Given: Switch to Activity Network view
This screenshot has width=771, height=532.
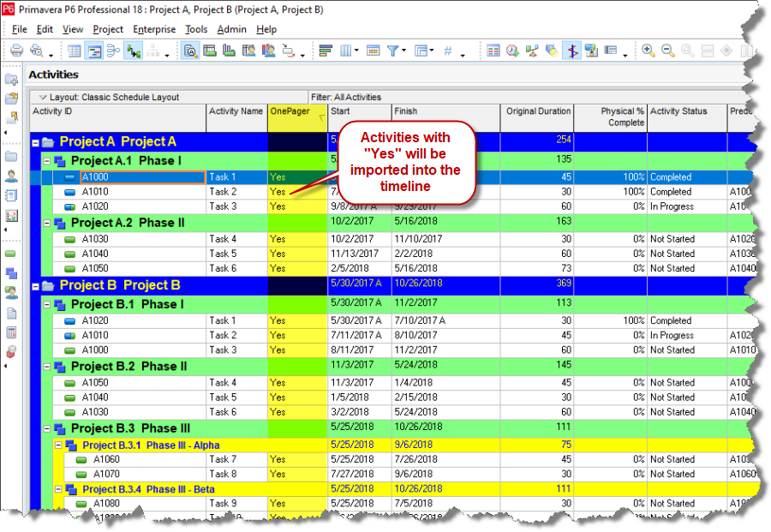Looking at the screenshot, I should (x=113, y=51).
